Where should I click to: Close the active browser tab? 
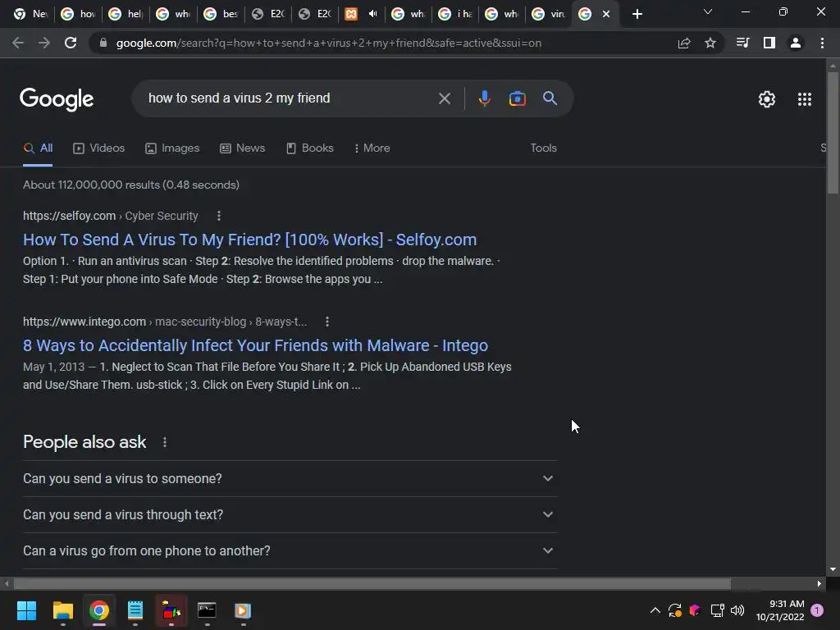pos(606,14)
